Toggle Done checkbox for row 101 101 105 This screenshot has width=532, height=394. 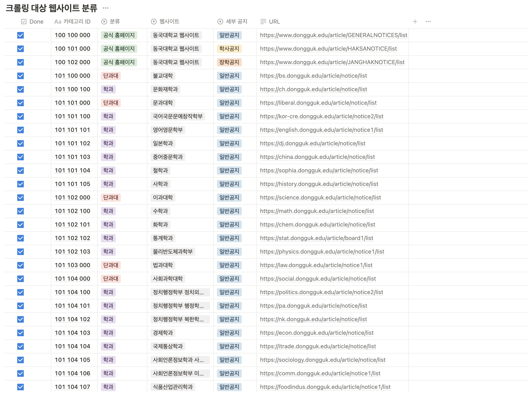coord(21,184)
